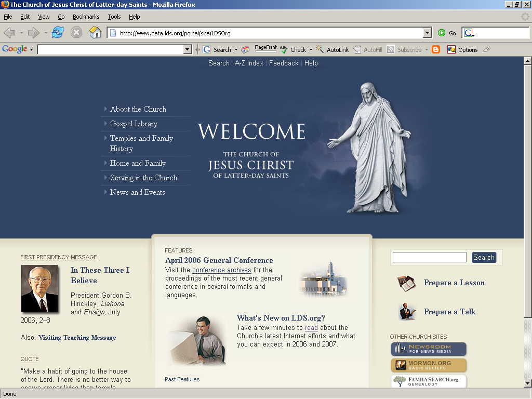
Task: Open the Newsroom for news media banner
Action: click(429, 349)
